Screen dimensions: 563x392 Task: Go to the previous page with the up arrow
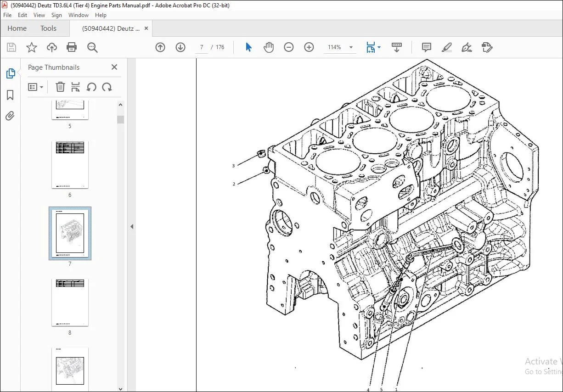tap(160, 47)
